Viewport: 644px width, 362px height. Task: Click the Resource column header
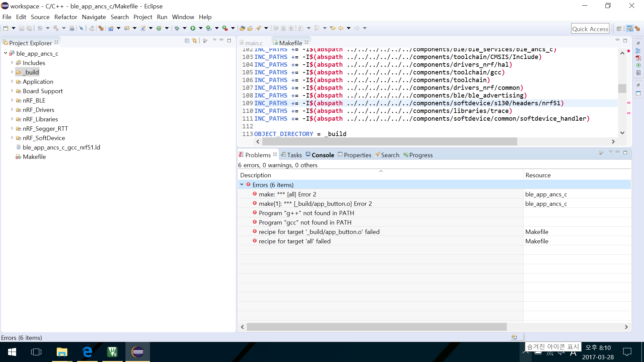577,175
